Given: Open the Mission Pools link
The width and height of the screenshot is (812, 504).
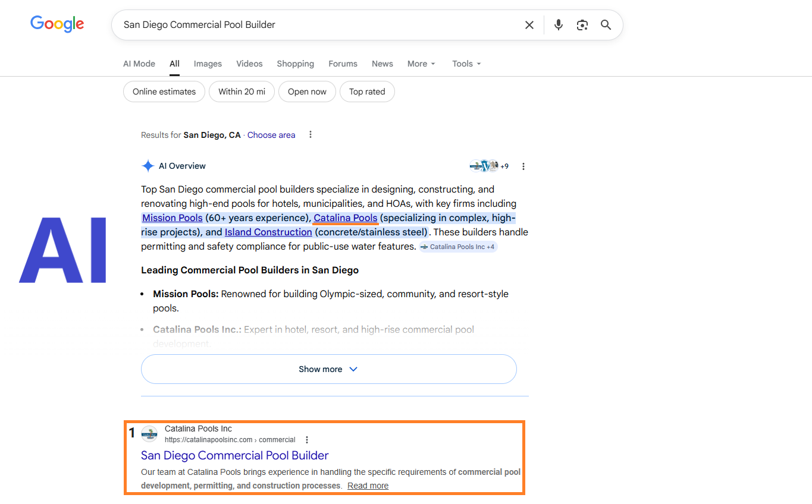Looking at the screenshot, I should click(x=173, y=218).
